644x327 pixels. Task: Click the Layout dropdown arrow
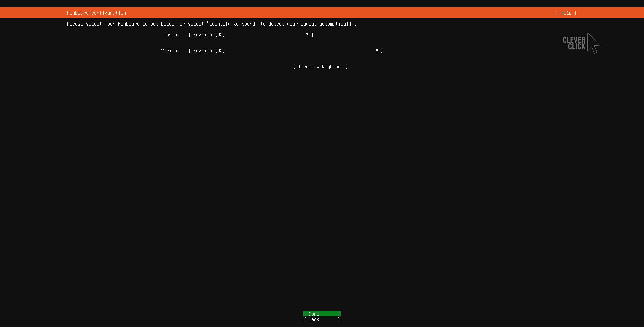click(x=307, y=34)
